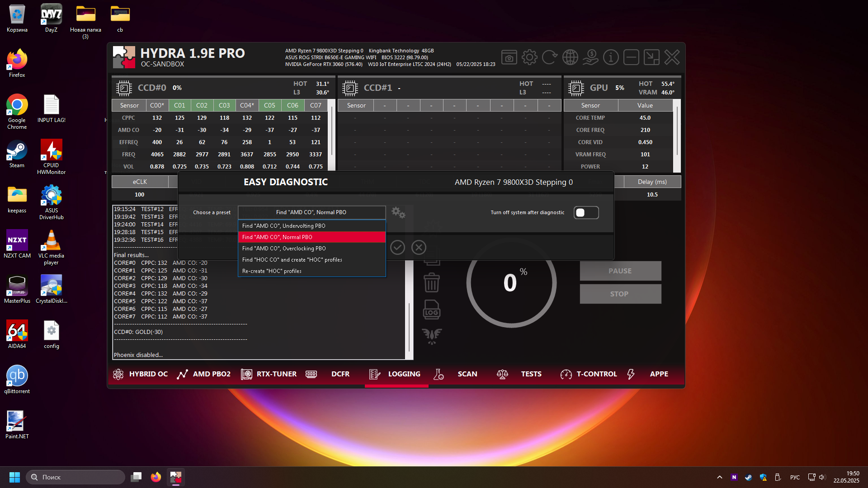Open HYDRA settings gear icon

529,57
